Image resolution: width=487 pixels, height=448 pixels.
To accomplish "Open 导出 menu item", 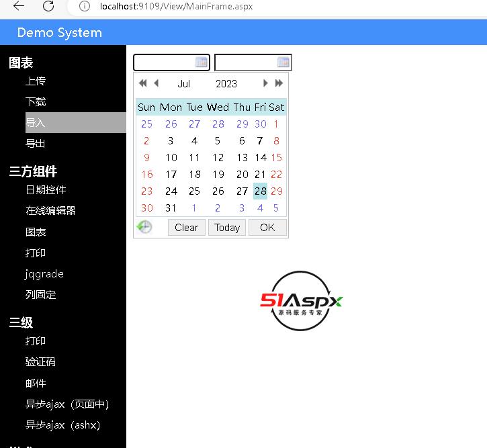I will tap(36, 144).
